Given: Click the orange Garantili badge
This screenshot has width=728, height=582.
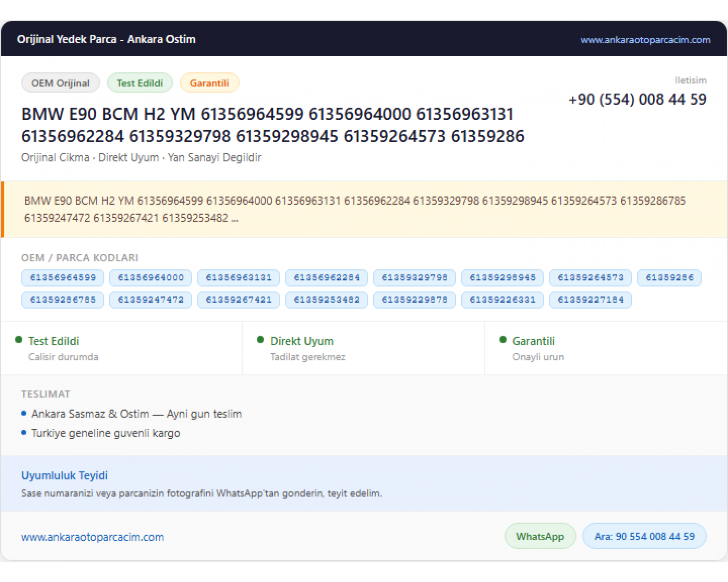Looking at the screenshot, I should [x=209, y=83].
